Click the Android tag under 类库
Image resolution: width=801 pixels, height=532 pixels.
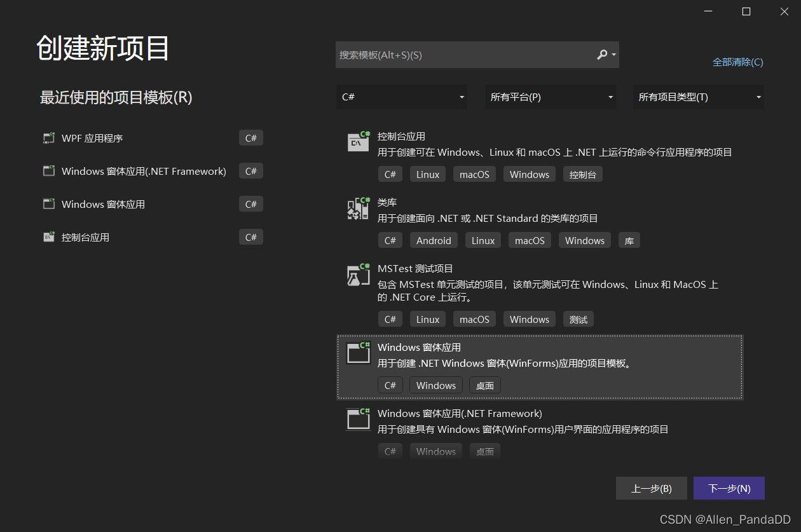pos(434,240)
